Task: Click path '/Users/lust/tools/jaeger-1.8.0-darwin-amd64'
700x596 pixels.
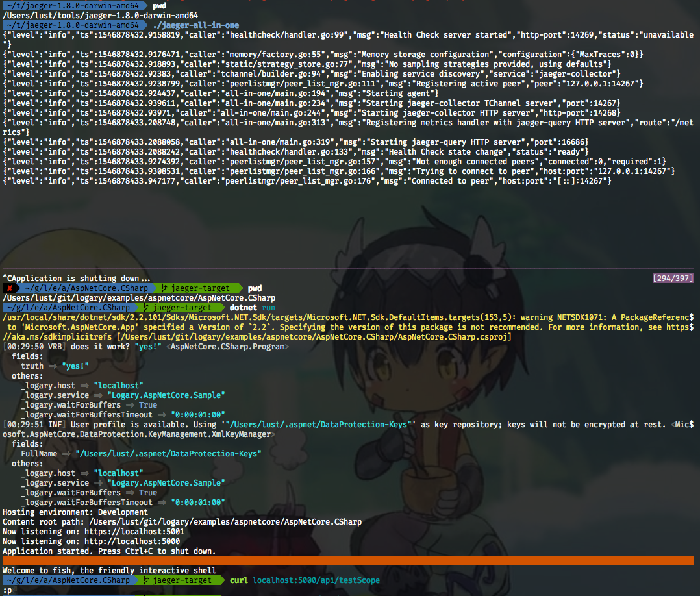Action: [101, 16]
